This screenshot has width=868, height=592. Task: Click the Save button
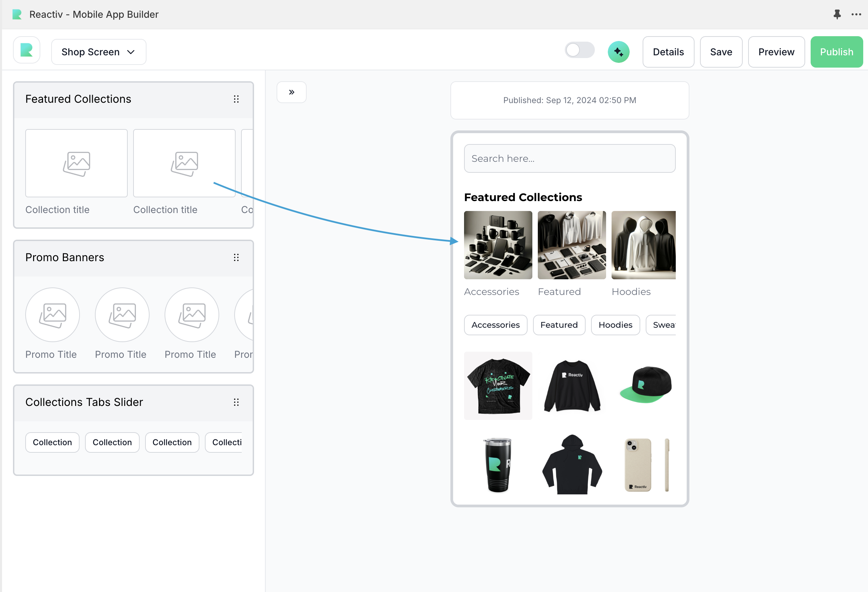click(721, 52)
